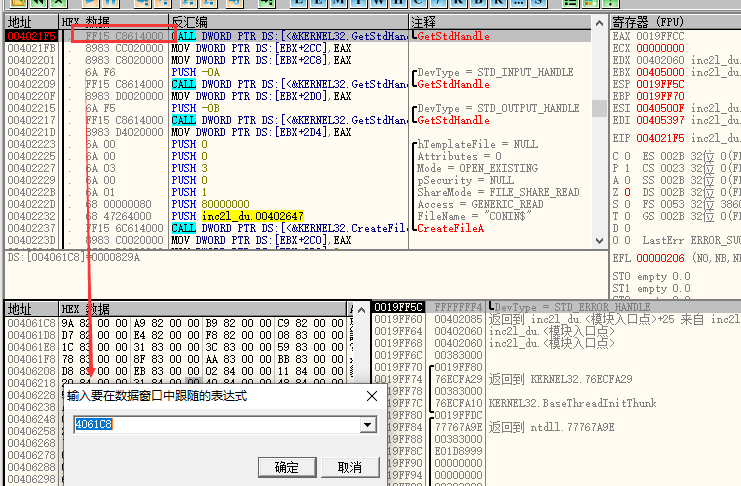
Task: Select the ESI register value 0040500F
Action: tap(660, 108)
